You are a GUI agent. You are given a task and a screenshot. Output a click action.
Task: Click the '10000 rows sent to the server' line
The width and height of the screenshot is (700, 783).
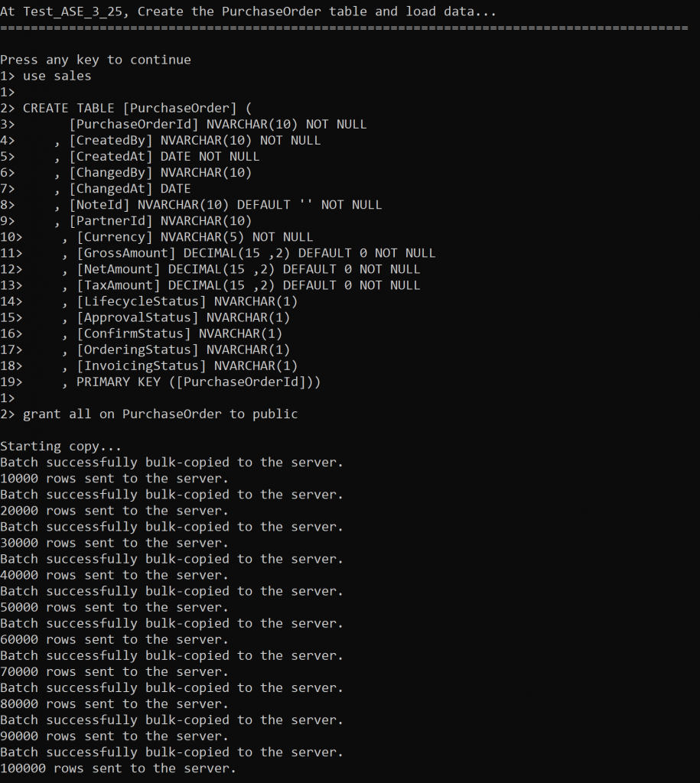click(115, 479)
